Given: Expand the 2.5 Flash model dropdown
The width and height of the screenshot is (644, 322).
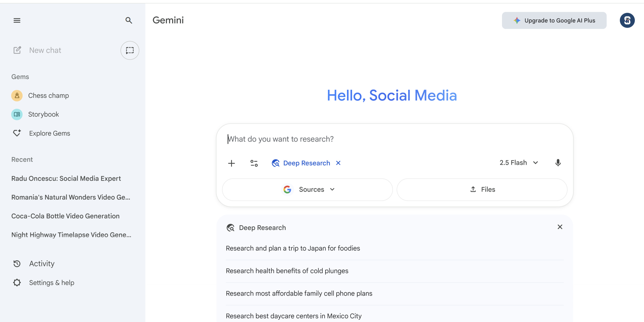Looking at the screenshot, I should (x=519, y=163).
